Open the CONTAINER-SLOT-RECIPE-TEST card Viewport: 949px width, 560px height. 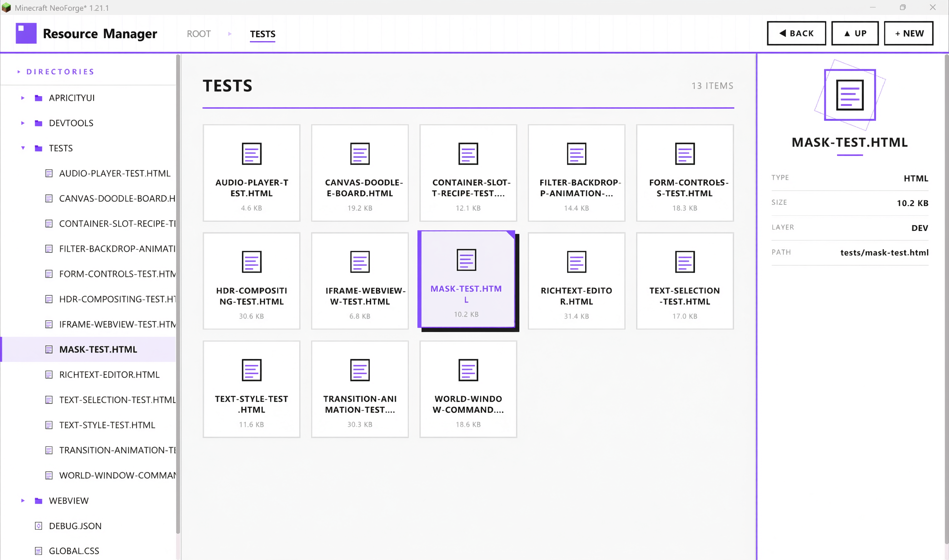(468, 173)
